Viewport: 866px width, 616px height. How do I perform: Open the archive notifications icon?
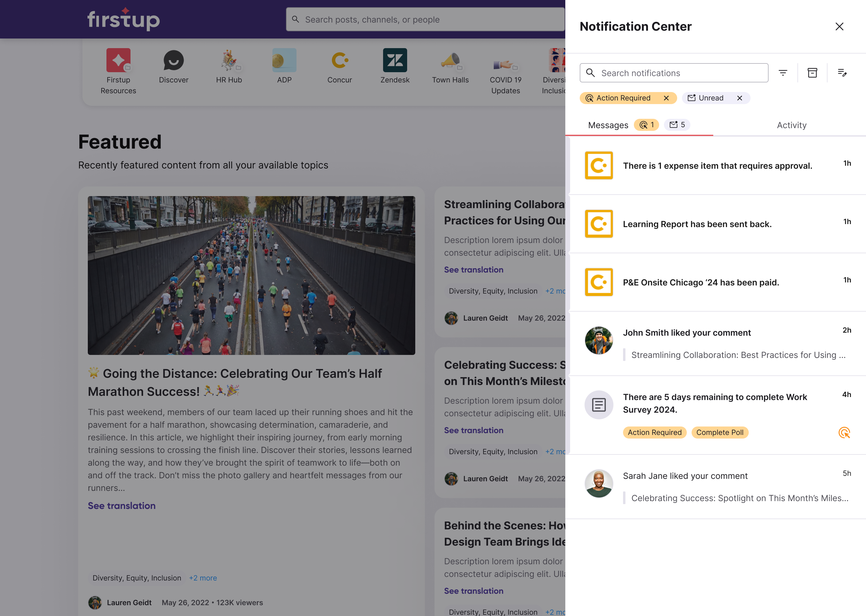(x=812, y=73)
